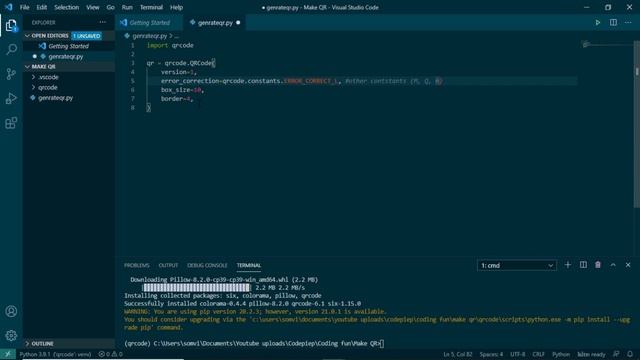Change end of line sequence CRLF
This screenshot has width=640, height=360.
click(x=538, y=354)
